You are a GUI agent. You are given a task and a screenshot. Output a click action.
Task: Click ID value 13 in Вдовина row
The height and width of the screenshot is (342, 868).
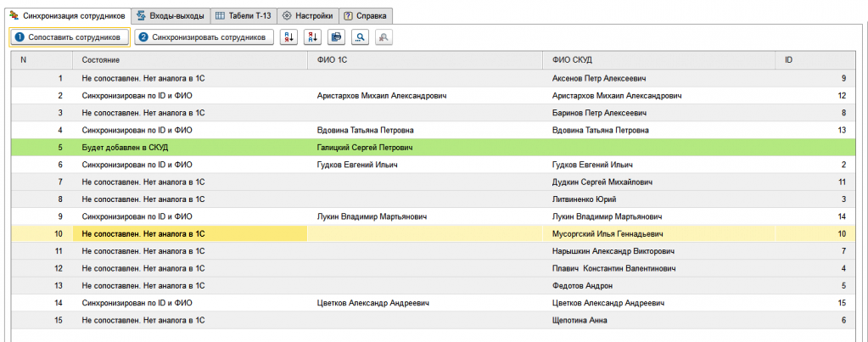pyautogui.click(x=842, y=130)
